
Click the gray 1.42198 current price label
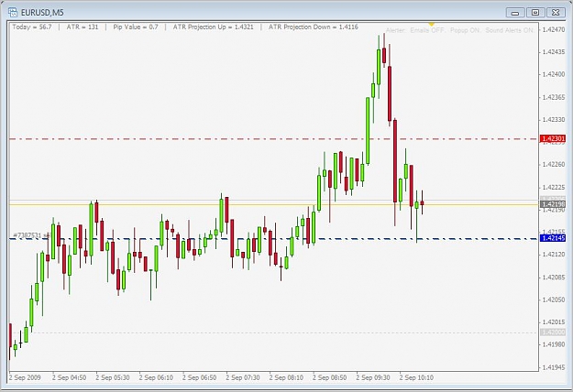(553, 204)
